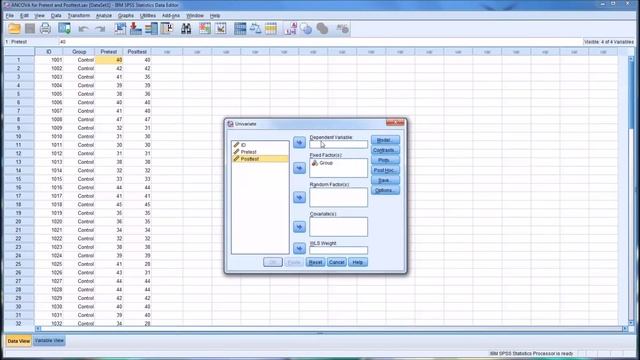
Task: Click the Variables info icon
Action: 151,29
